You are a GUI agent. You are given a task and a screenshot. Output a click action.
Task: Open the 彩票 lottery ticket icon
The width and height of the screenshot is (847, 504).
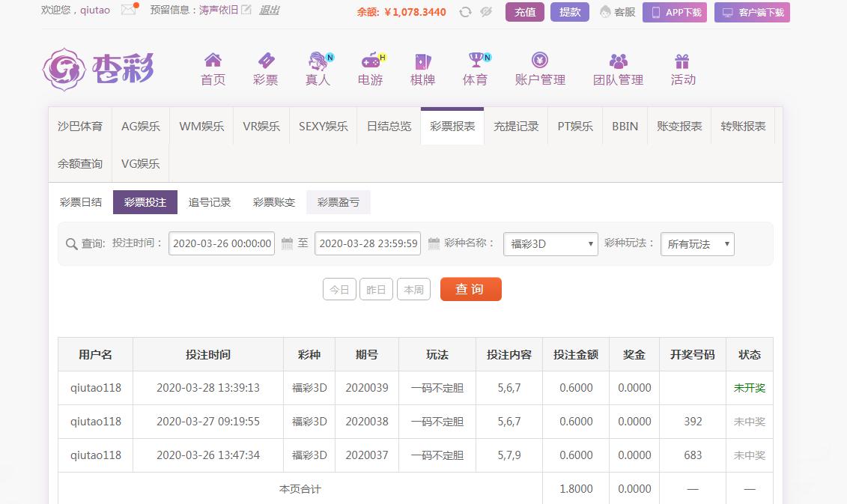pos(265,61)
